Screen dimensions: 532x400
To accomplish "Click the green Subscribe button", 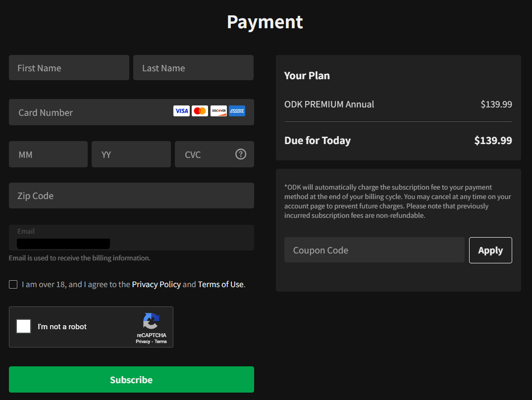I will click(x=131, y=379).
